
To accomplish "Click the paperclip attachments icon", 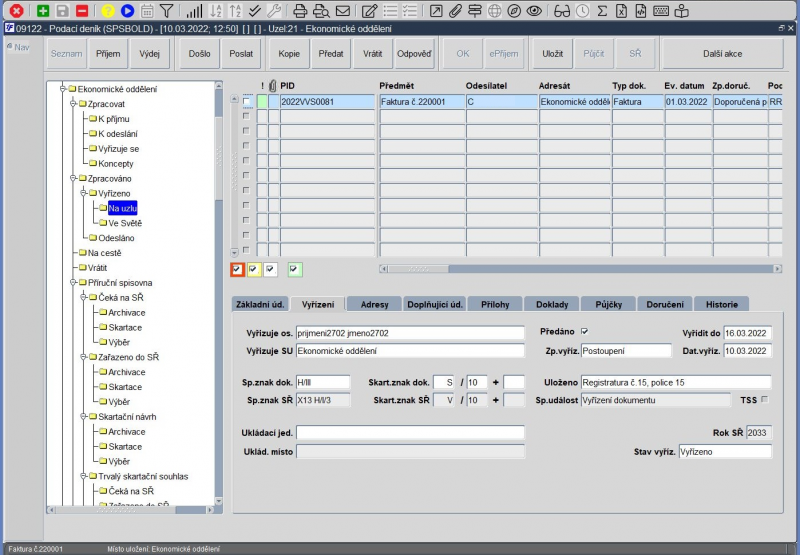I will tap(455, 10).
